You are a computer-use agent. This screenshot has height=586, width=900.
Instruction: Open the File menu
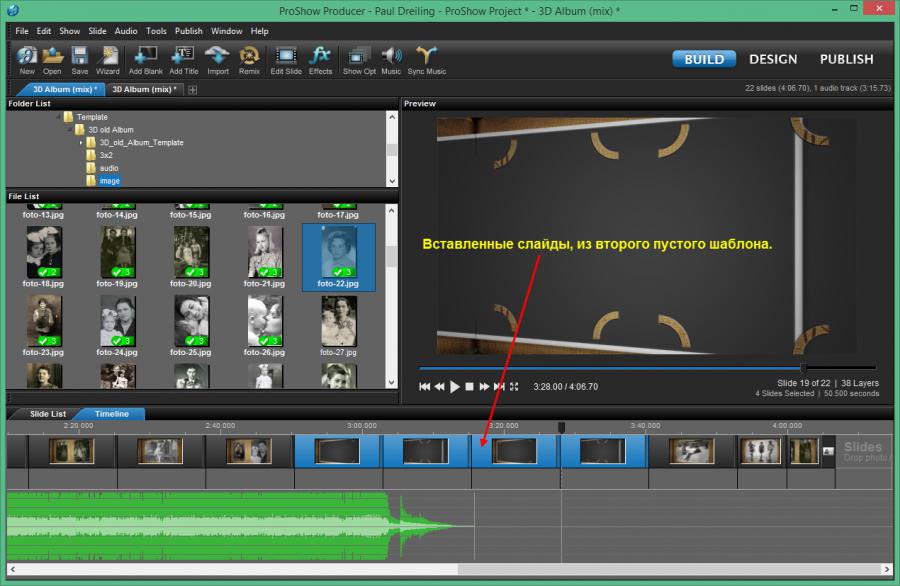click(22, 31)
